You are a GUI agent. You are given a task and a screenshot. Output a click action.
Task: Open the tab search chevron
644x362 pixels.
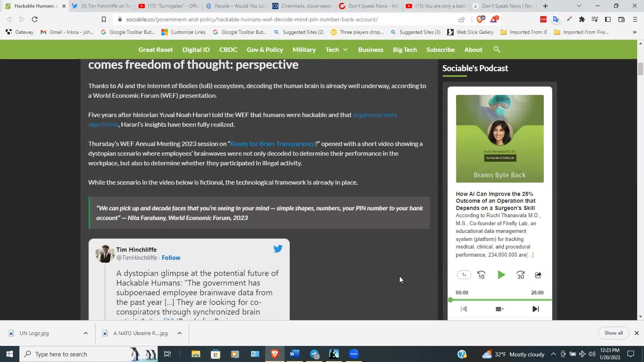click(x=579, y=6)
